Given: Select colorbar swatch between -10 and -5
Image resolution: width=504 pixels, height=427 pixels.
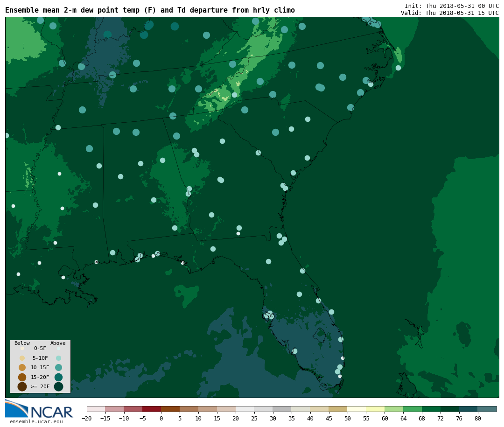Looking at the screenshot, I should pyautogui.click(x=133, y=409).
